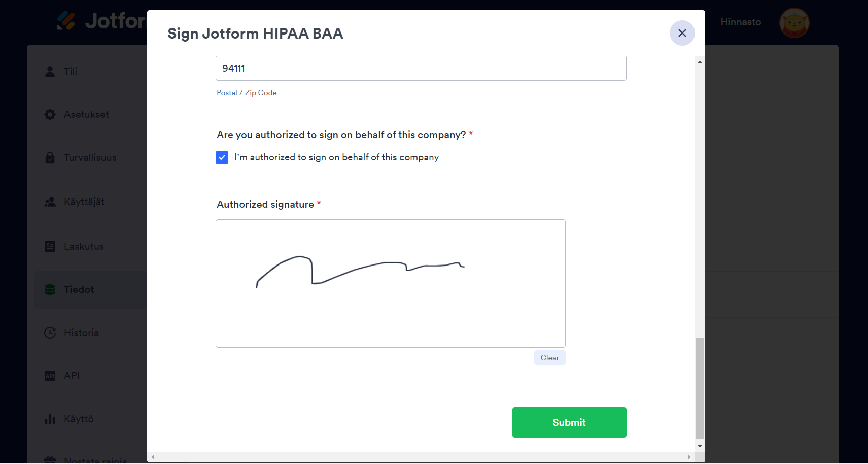
Task: Submit the HIPAA BAA form
Action: (569, 422)
